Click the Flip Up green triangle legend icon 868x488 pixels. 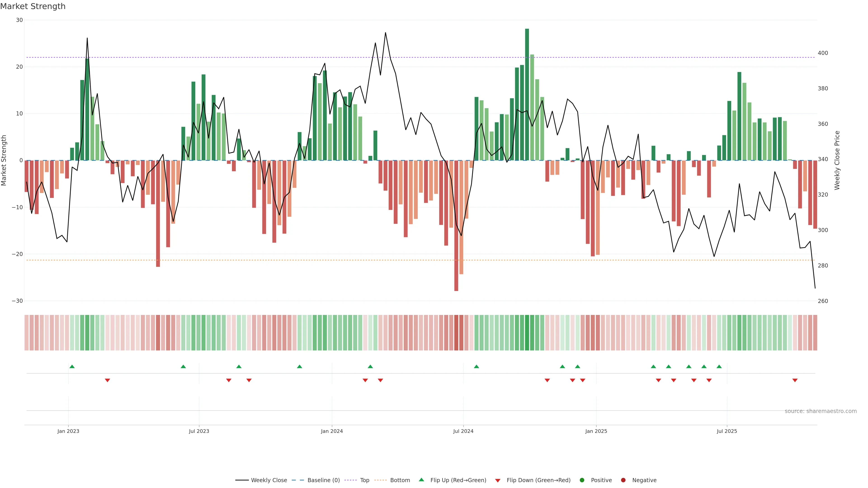point(421,480)
